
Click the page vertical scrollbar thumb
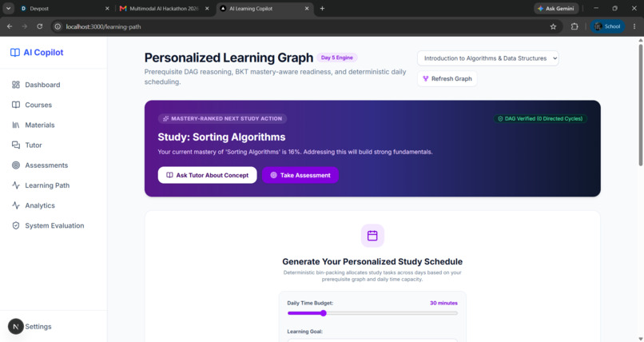[x=640, y=105]
